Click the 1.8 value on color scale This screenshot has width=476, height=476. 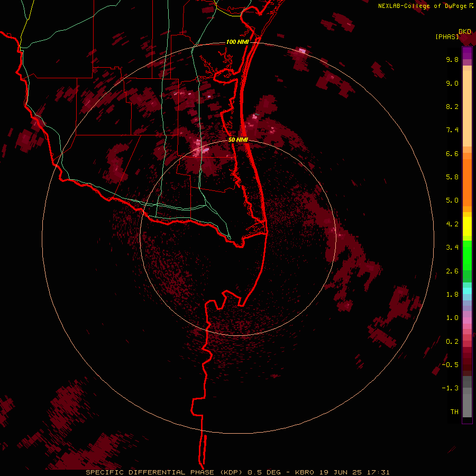pos(452,295)
